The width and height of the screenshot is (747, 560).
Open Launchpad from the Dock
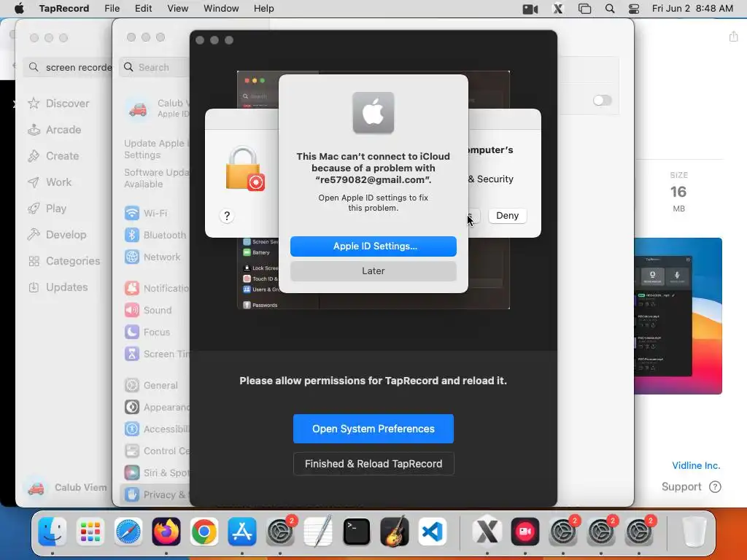(90, 532)
